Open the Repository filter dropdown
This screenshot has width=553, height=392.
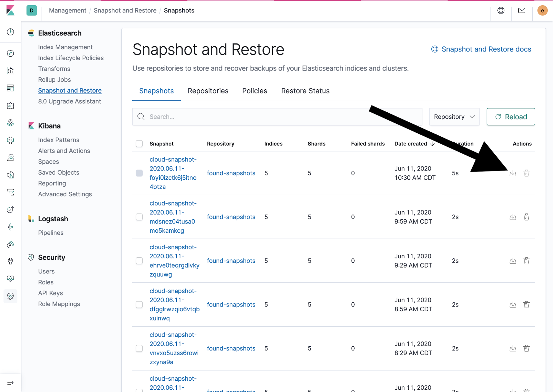(x=454, y=117)
